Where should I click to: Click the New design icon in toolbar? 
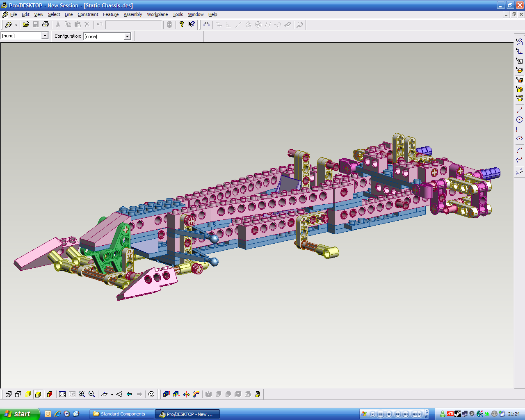(x=8, y=25)
